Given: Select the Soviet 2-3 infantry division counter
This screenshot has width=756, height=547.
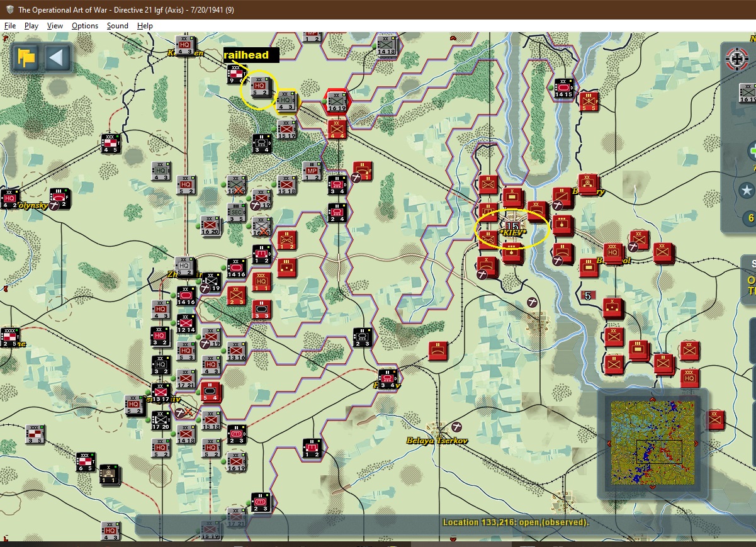Looking at the screenshot, I should (x=237, y=295).
